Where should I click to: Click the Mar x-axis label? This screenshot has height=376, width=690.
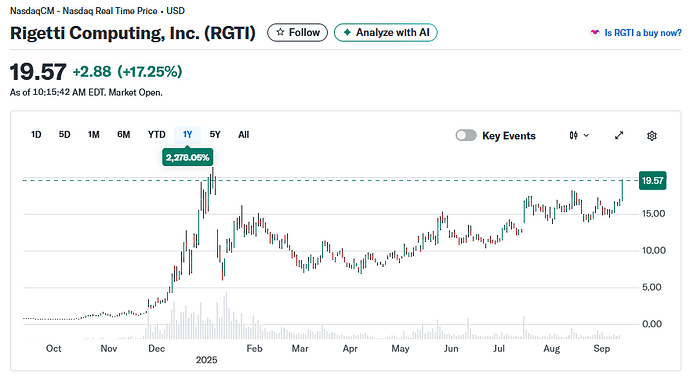pos(300,349)
